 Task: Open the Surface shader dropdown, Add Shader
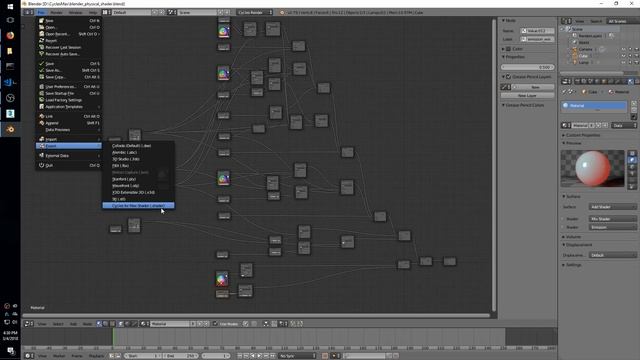pos(612,207)
